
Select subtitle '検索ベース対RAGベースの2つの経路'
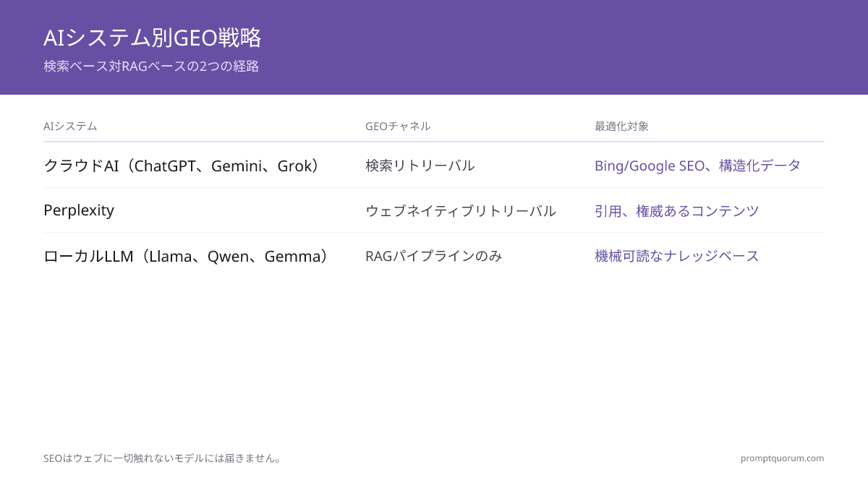coord(151,67)
